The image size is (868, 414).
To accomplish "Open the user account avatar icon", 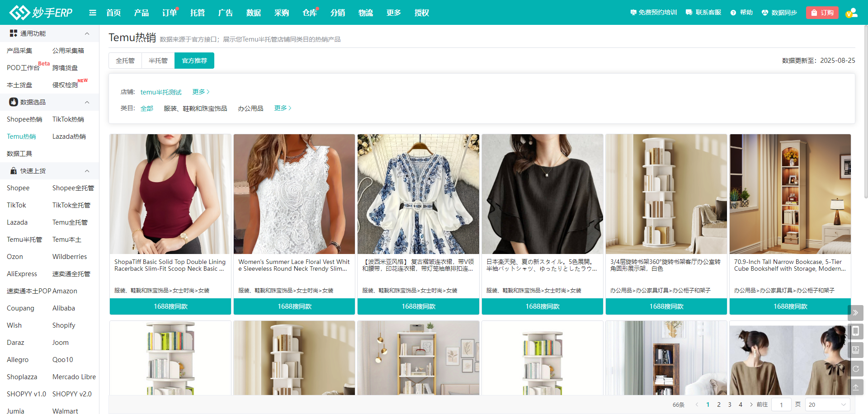I will (x=851, y=13).
